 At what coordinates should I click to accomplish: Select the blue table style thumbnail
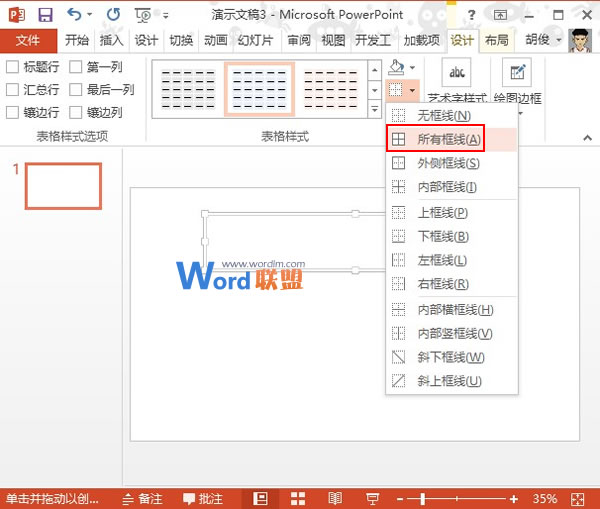point(259,90)
